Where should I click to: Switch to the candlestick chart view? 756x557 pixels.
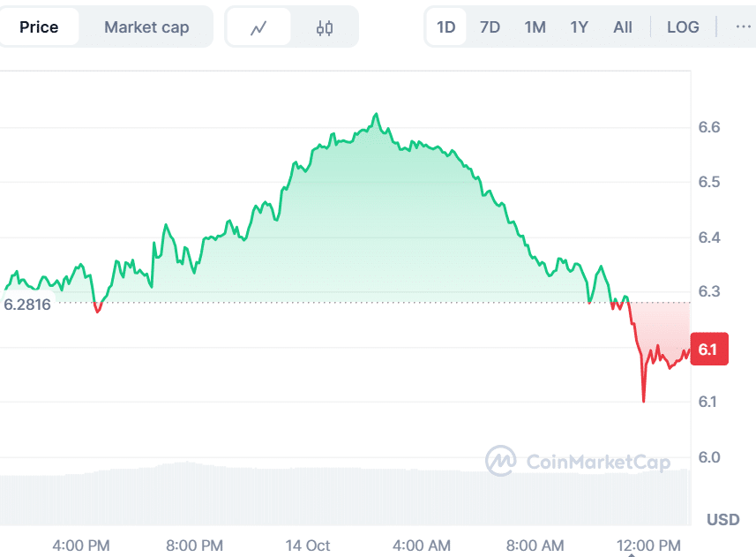coord(325,27)
